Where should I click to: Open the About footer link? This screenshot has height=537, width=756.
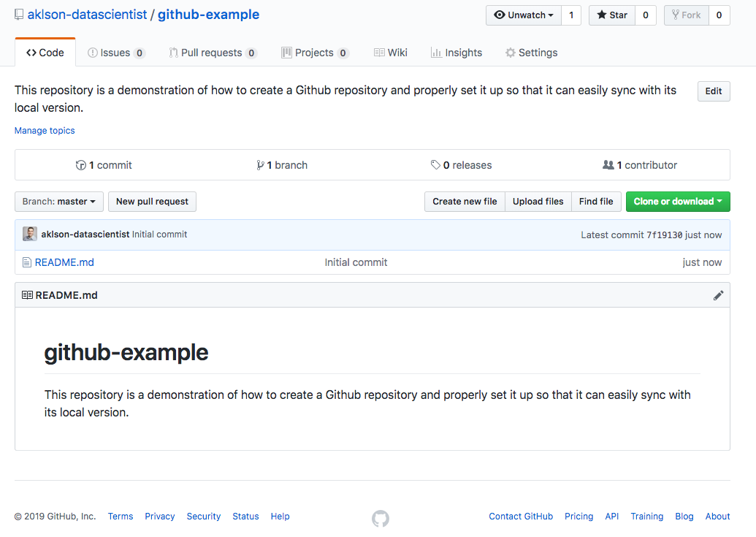click(x=718, y=517)
